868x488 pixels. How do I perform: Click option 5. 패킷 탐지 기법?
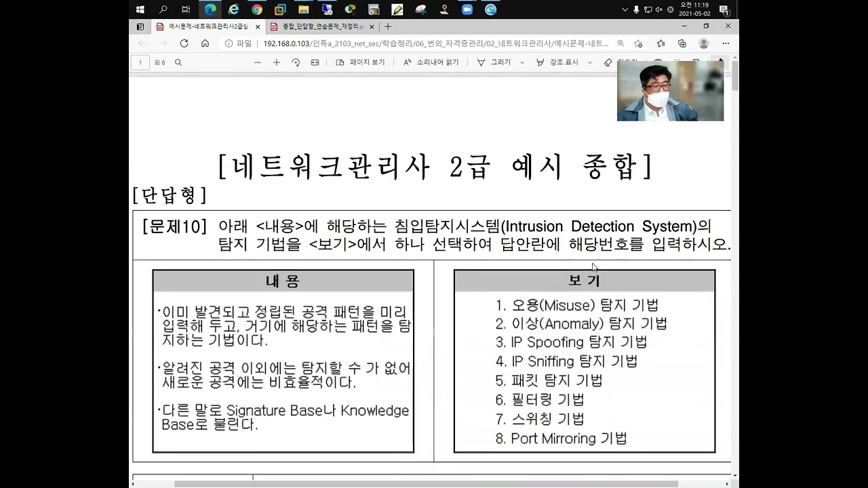click(x=549, y=380)
